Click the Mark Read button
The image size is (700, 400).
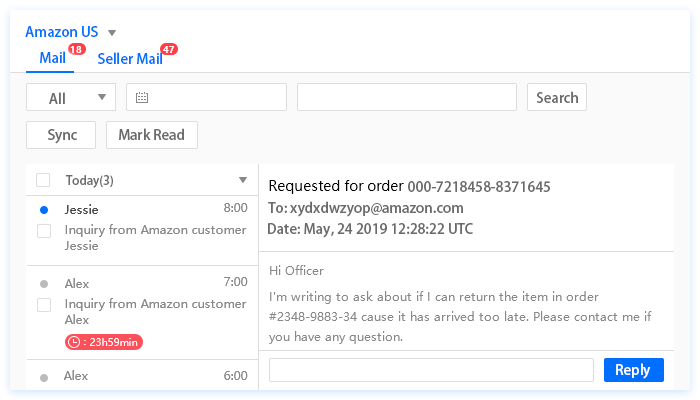click(151, 135)
